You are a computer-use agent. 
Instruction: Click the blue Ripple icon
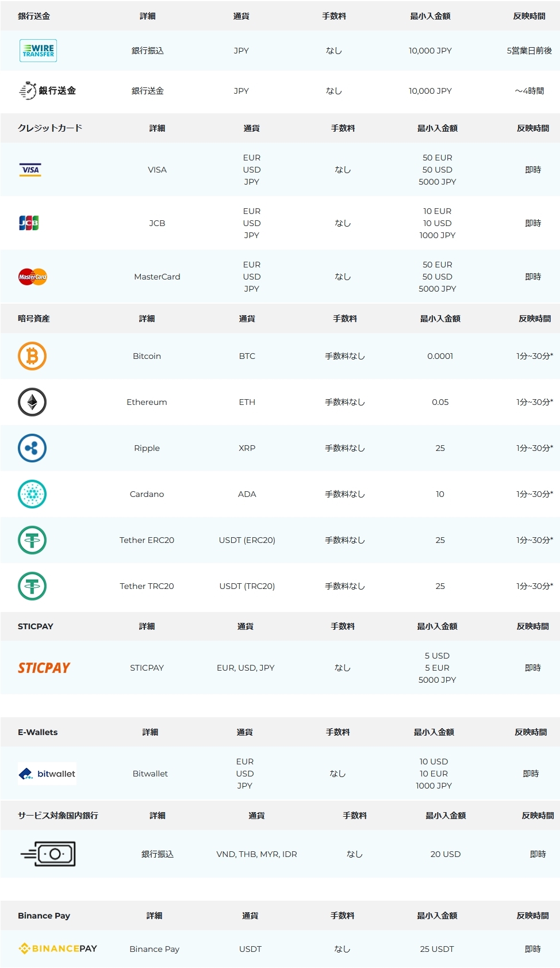pos(32,448)
